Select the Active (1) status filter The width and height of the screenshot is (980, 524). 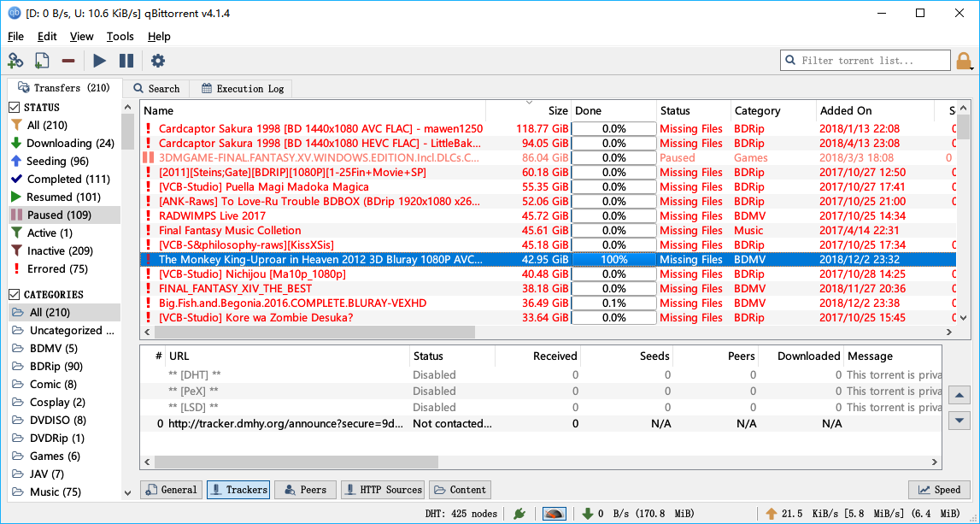click(x=64, y=233)
